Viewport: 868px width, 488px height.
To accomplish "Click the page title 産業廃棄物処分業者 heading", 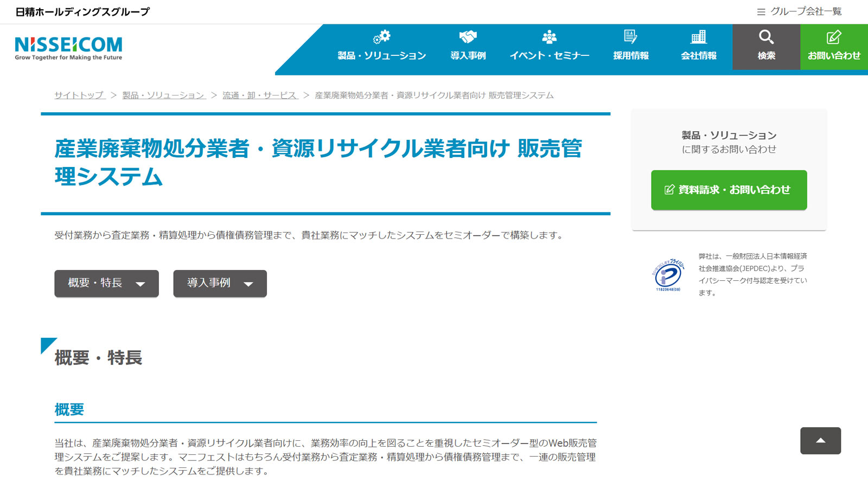I will (318, 162).
